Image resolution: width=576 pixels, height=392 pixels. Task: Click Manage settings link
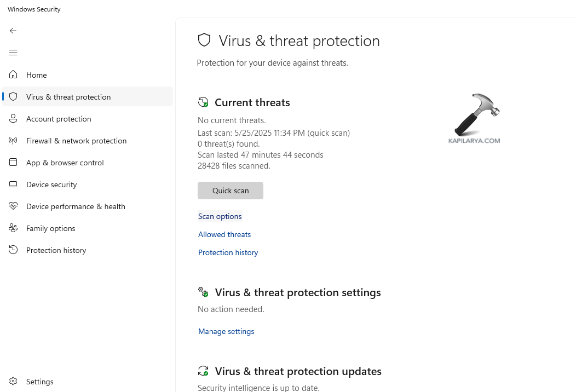pos(226,331)
